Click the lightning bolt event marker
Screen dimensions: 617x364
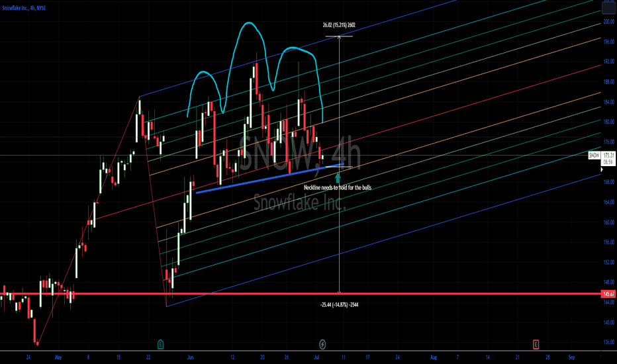click(322, 344)
